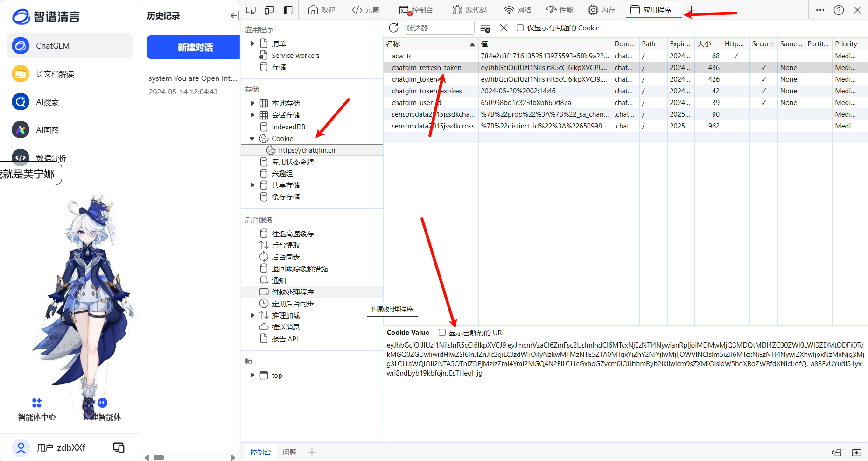
Task: Open the bottom 控制台 drawer tab
Action: 260,452
